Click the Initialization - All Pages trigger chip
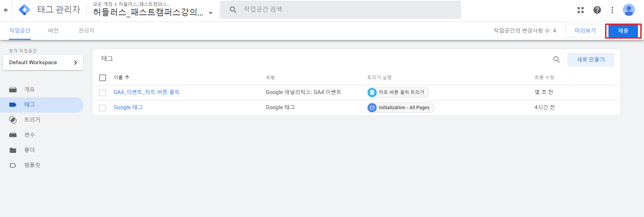 point(400,107)
